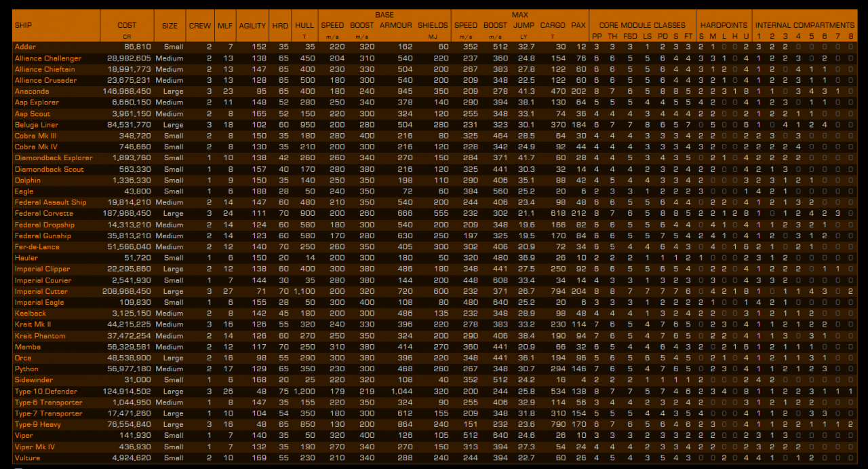The height and width of the screenshot is (469, 868).
Task: Open the Type-6 Transporter ship link
Action: click(49, 402)
